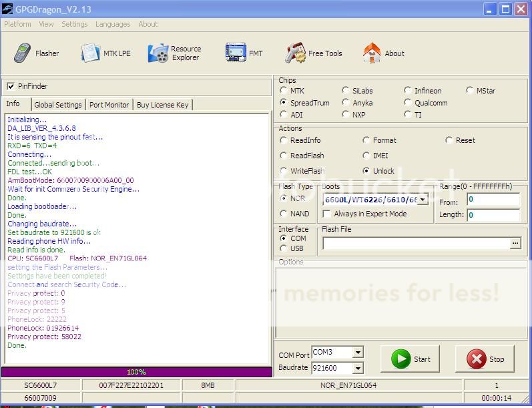Click the green Start play icon
532x408 pixels.
pos(401,359)
